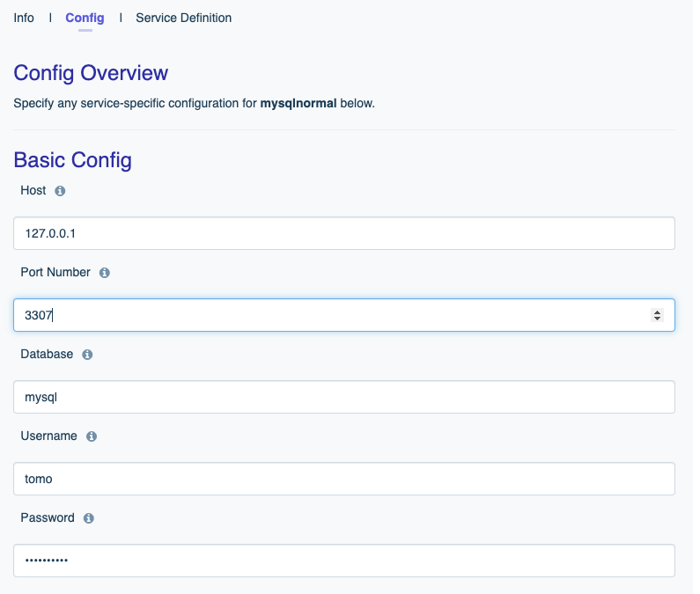
Task: Open the Service Definition tab
Action: click(x=183, y=18)
